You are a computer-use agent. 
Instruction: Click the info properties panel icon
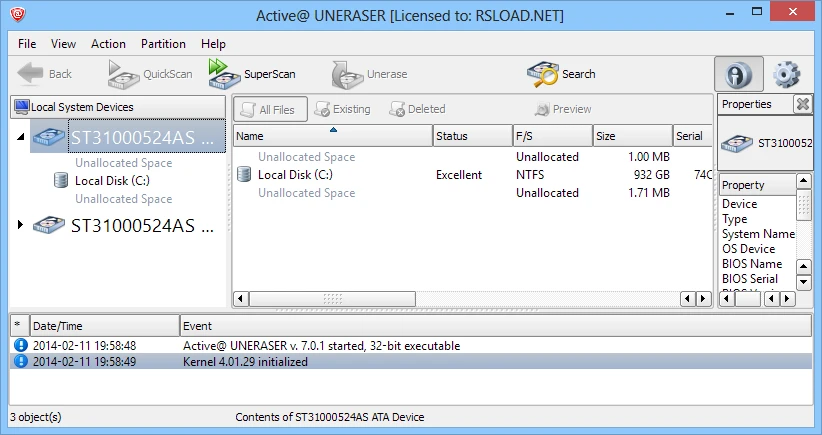tap(738, 74)
